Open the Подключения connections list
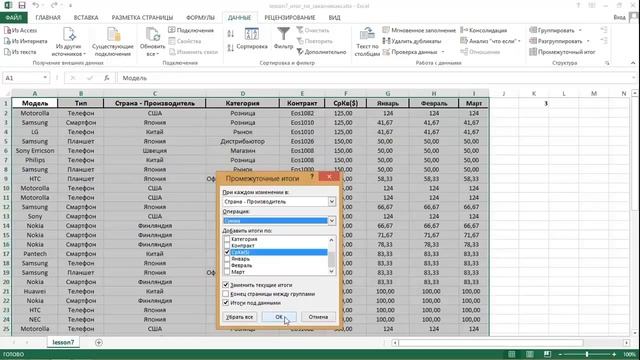 point(191,30)
